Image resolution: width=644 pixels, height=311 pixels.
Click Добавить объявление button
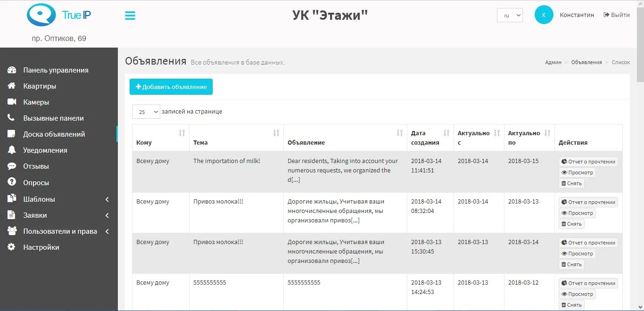click(x=171, y=87)
